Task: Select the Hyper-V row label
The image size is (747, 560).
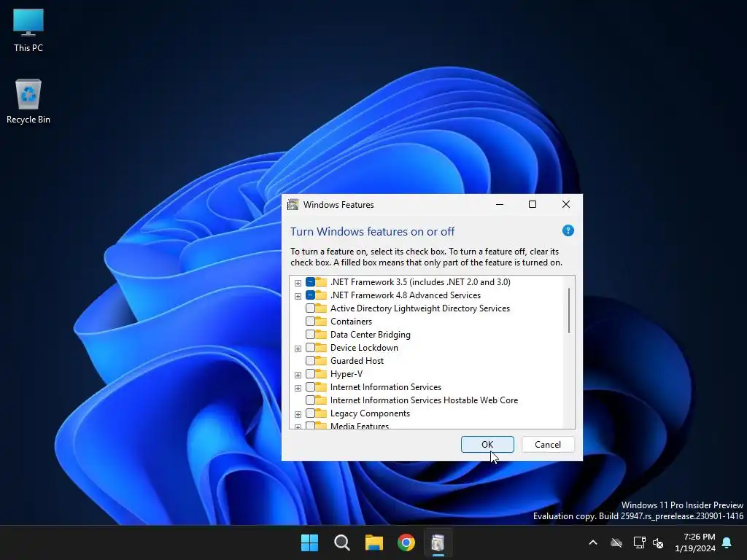Action: (347, 374)
